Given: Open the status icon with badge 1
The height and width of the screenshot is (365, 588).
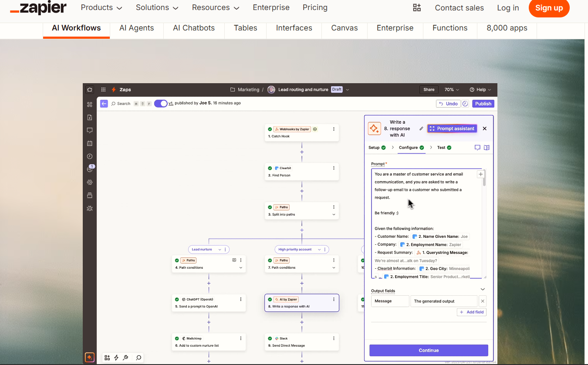Looking at the screenshot, I should pyautogui.click(x=90, y=169).
